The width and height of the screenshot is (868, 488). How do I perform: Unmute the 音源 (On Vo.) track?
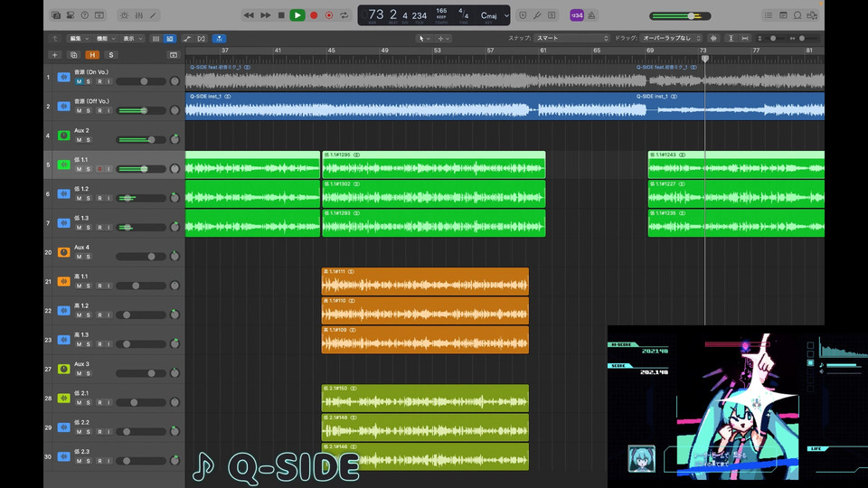[x=79, y=82]
